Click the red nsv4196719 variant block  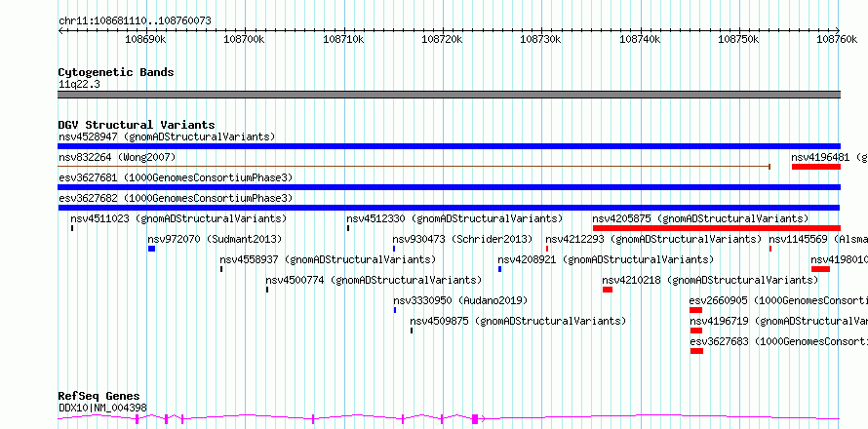[695, 331]
